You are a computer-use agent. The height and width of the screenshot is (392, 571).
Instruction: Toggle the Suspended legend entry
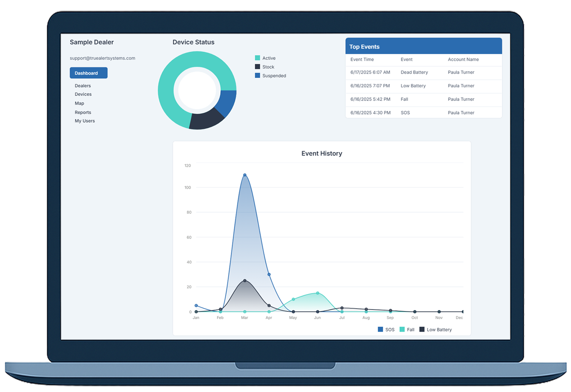coord(274,76)
